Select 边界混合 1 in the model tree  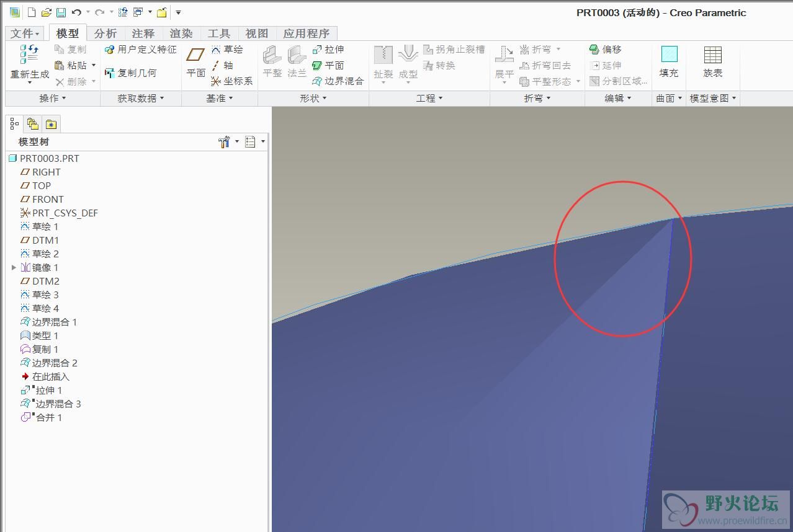[x=49, y=322]
